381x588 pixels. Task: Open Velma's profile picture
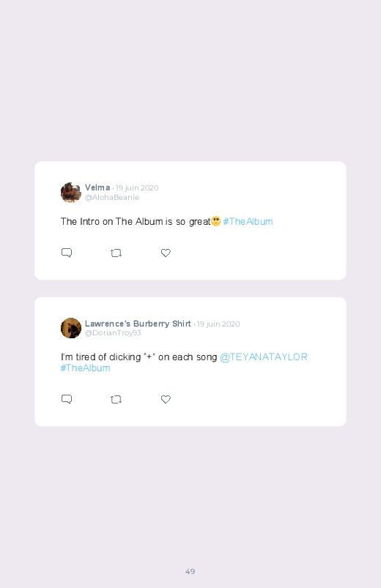[71, 193]
